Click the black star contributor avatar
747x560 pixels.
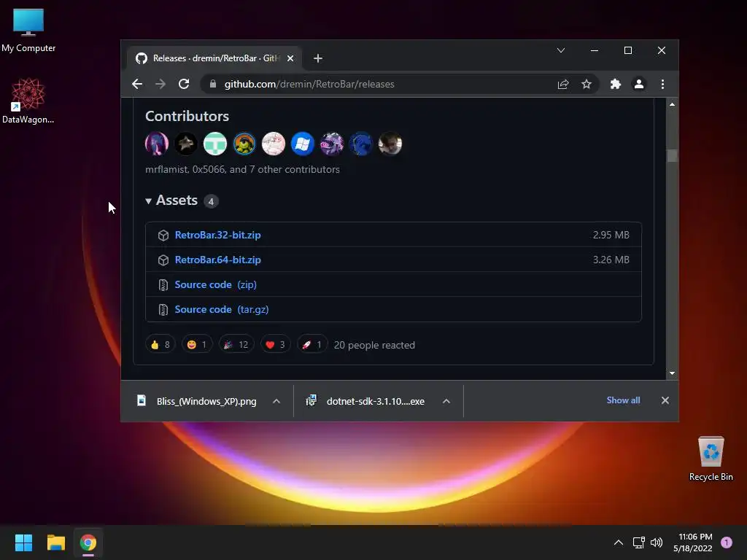[186, 144]
